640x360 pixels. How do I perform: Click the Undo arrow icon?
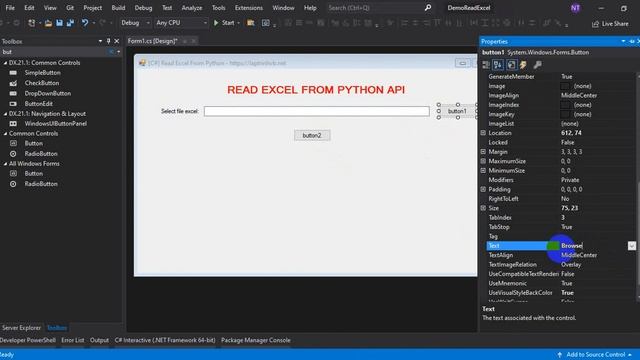click(x=84, y=23)
